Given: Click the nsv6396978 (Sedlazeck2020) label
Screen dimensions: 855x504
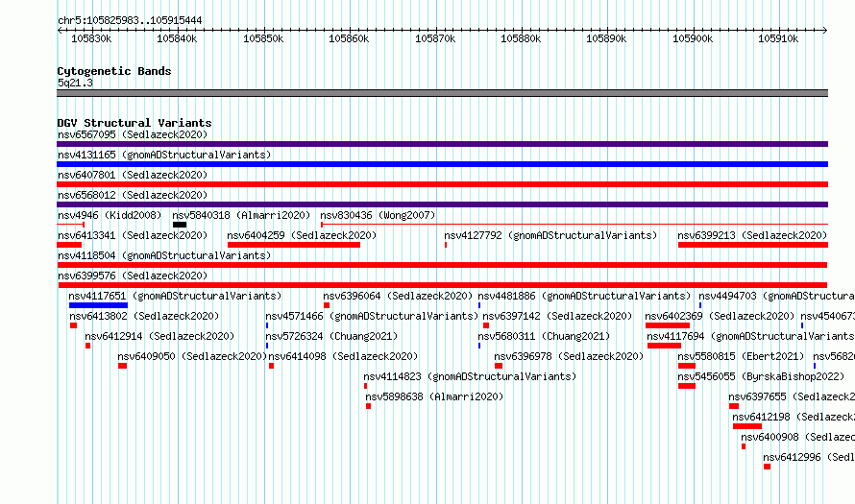Looking at the screenshot, I should pyautogui.click(x=569, y=356).
